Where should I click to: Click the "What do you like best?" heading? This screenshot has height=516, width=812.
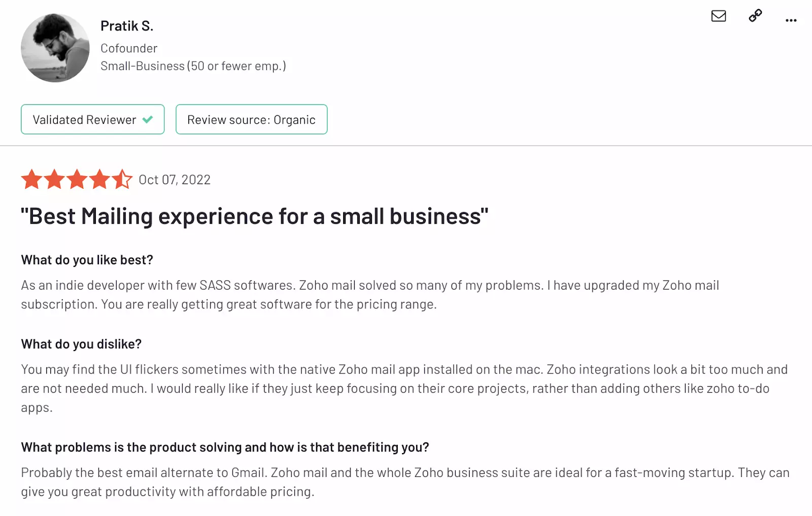click(87, 260)
